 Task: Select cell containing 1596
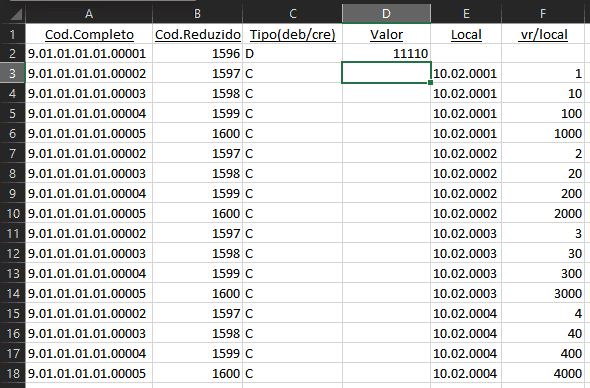[x=197, y=53]
